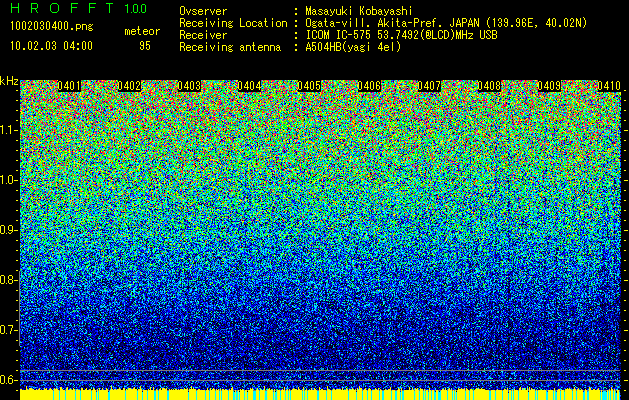Click the meteor count 95
The image size is (629, 400).
145,46
